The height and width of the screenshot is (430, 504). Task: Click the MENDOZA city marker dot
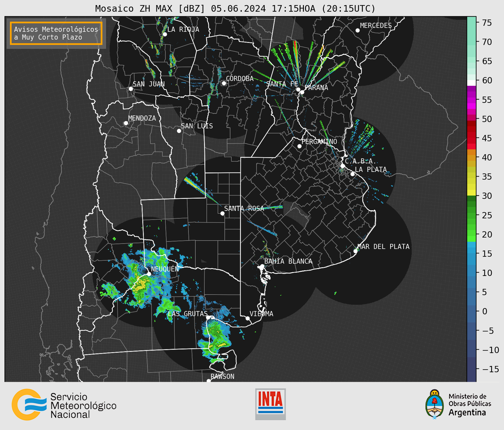click(x=126, y=123)
